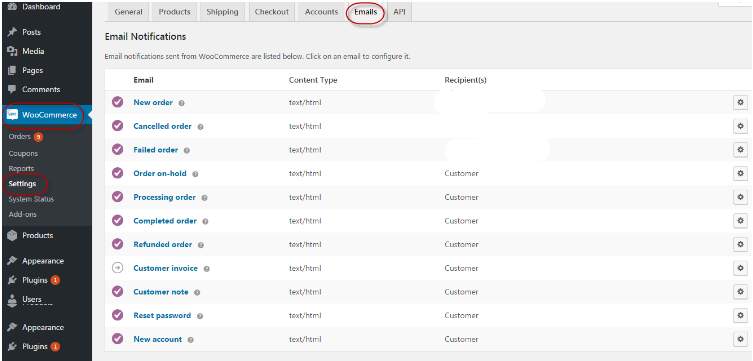The height and width of the screenshot is (361, 753).
Task: Open the Failed order email link
Action: tap(156, 150)
